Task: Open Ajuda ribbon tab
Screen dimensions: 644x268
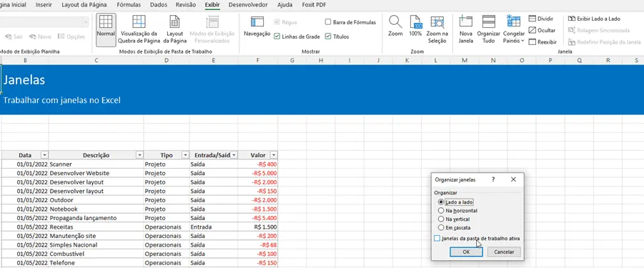Action: [x=285, y=5]
